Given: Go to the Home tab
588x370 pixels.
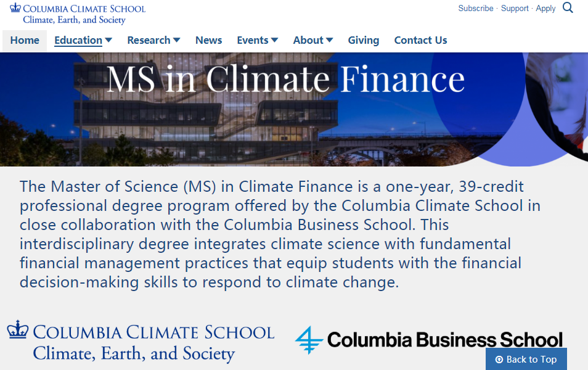Looking at the screenshot, I should click(x=25, y=40).
